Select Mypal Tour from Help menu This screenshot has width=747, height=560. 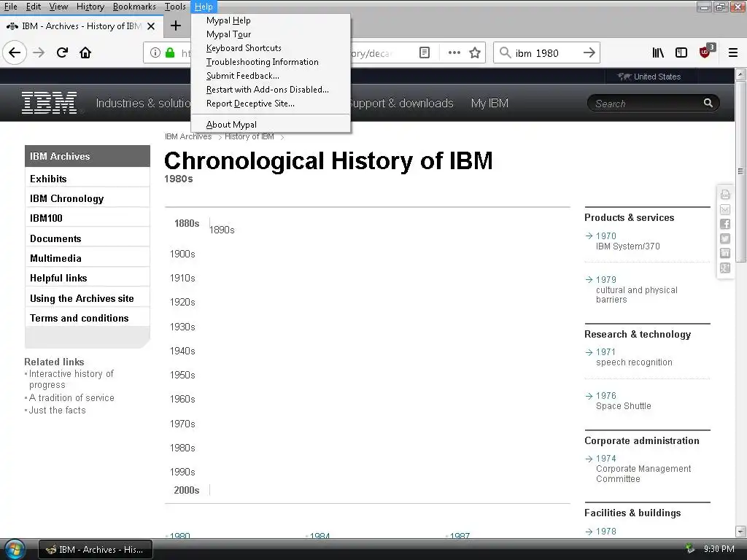(x=271, y=34)
